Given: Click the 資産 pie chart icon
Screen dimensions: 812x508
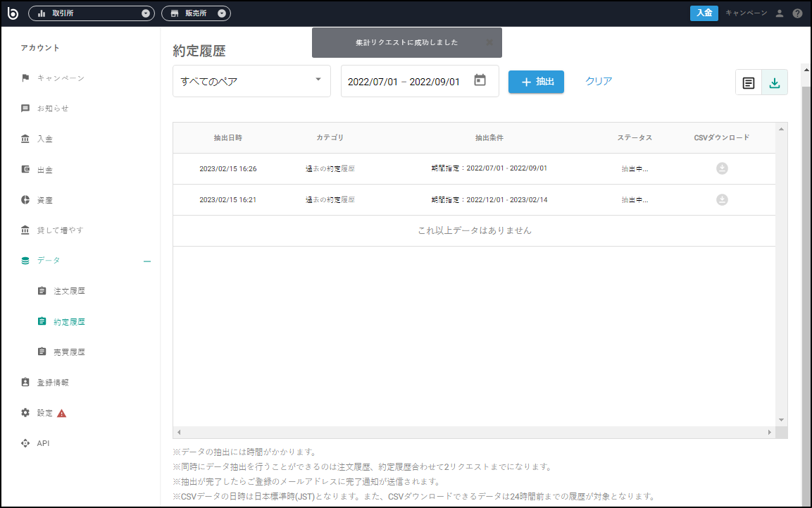Looking at the screenshot, I should coord(25,200).
